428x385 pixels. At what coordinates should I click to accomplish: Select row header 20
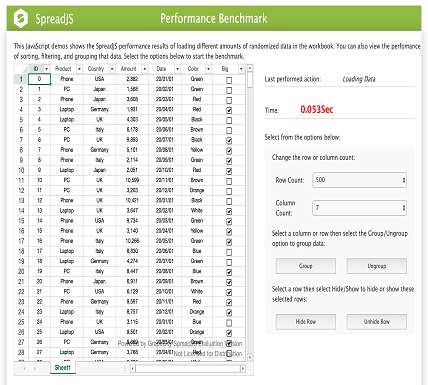pos(21,271)
